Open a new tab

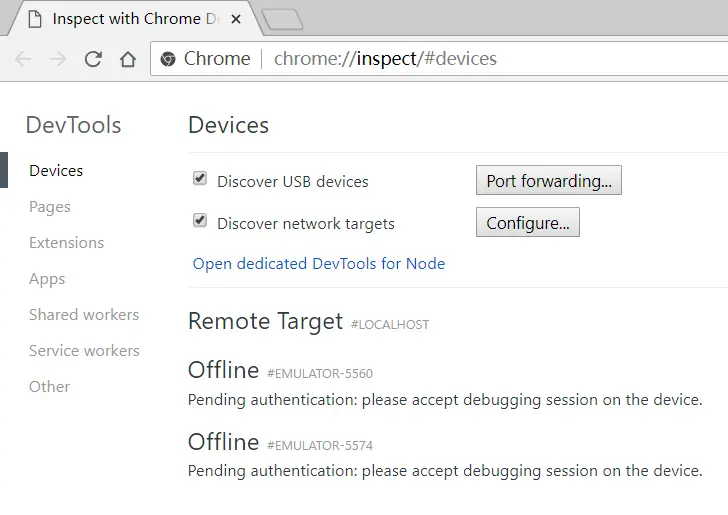(282, 19)
